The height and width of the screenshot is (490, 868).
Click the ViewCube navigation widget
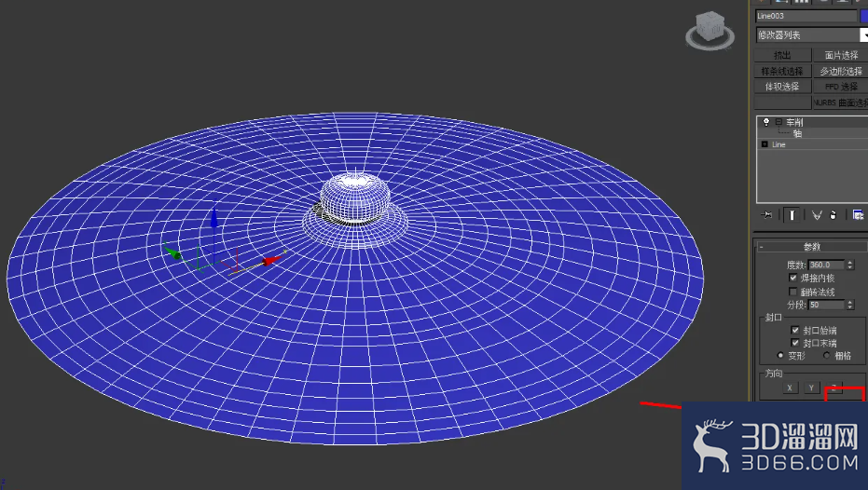710,30
